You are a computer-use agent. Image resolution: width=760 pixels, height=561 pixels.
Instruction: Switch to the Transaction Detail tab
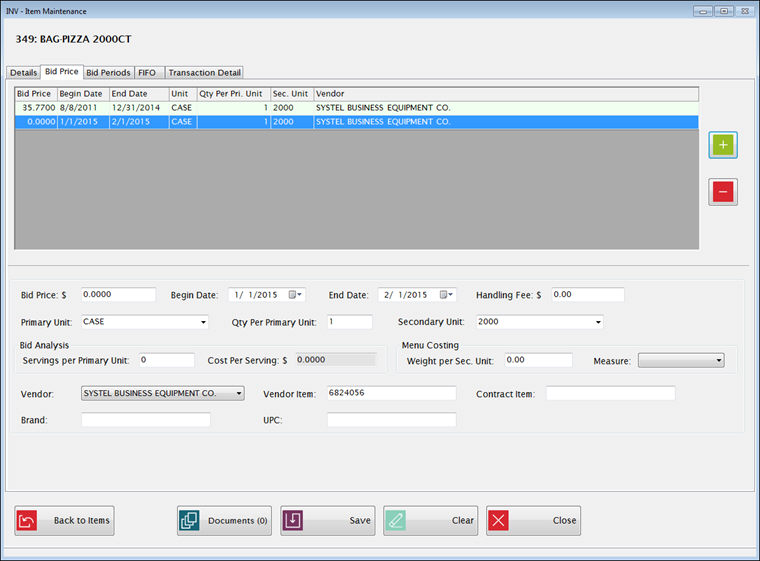(x=204, y=73)
